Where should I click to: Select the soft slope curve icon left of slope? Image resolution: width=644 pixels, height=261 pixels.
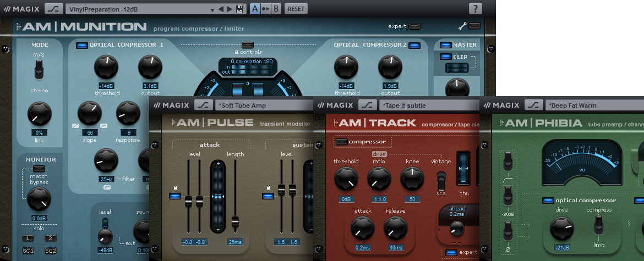pyautogui.click(x=75, y=126)
